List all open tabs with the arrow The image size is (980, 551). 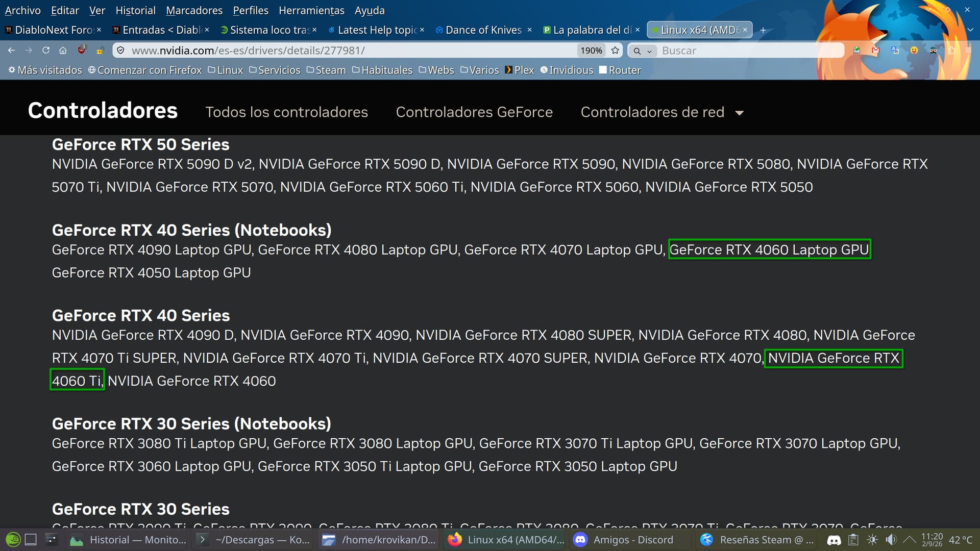point(970,30)
